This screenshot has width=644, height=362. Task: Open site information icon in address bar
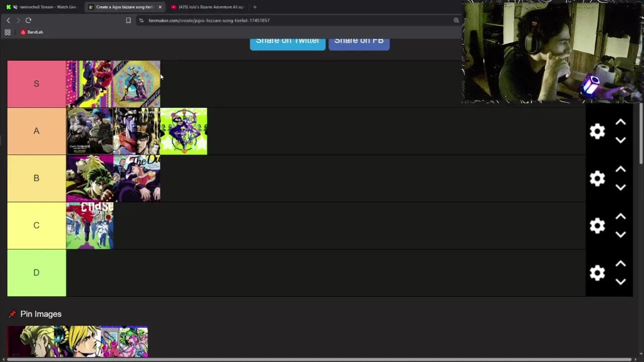click(x=141, y=20)
